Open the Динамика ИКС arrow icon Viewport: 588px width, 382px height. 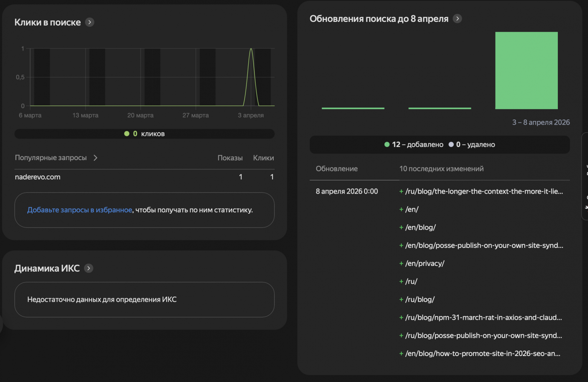(89, 268)
